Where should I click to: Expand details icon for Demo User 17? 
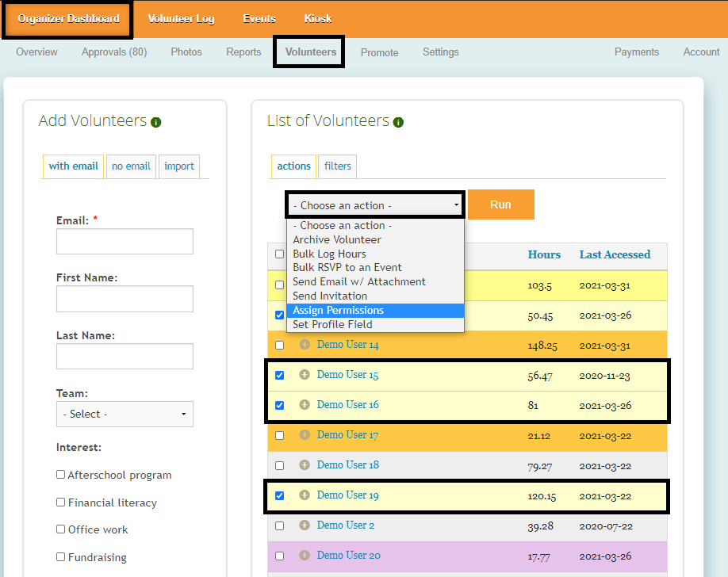(305, 435)
